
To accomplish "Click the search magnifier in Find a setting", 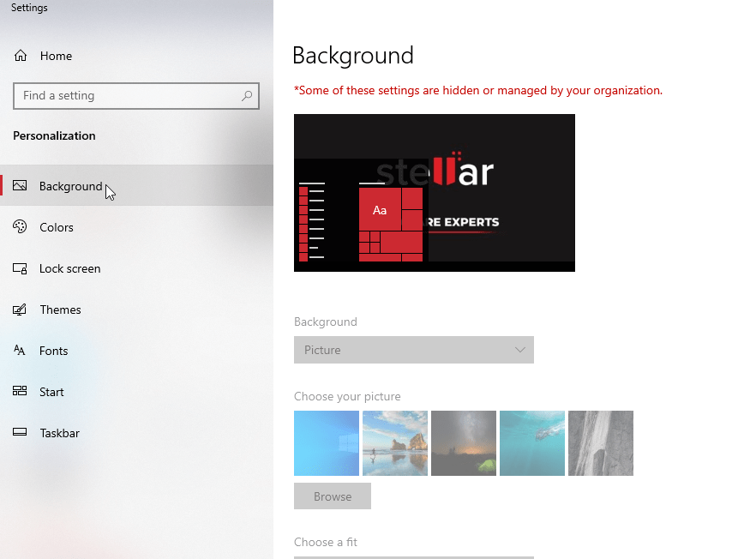I will pyautogui.click(x=246, y=95).
